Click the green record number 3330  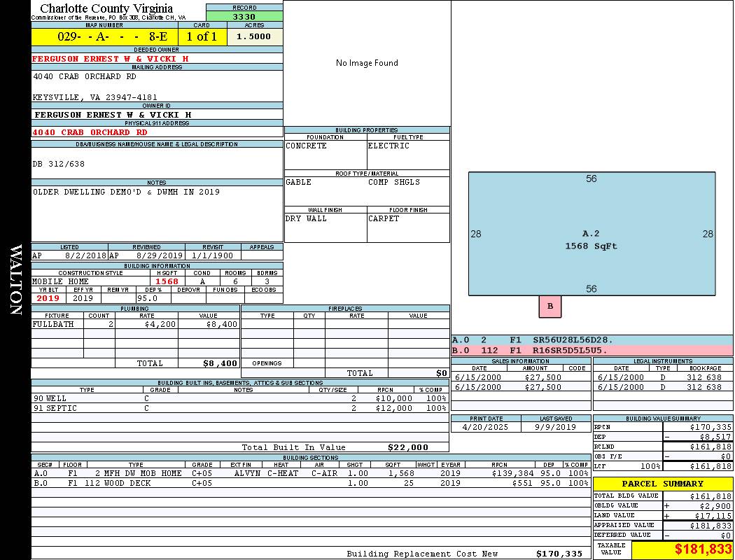244,16
